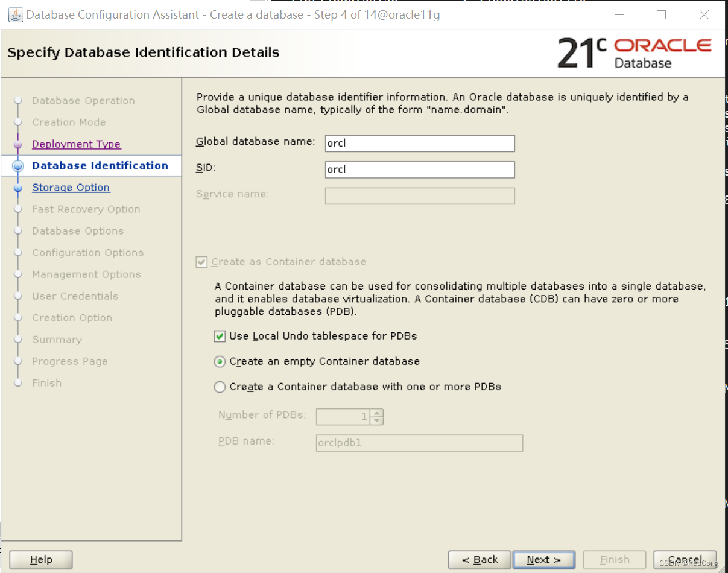The image size is (728, 573).
Task: Toggle Create as Container database checkbox
Action: tap(202, 262)
